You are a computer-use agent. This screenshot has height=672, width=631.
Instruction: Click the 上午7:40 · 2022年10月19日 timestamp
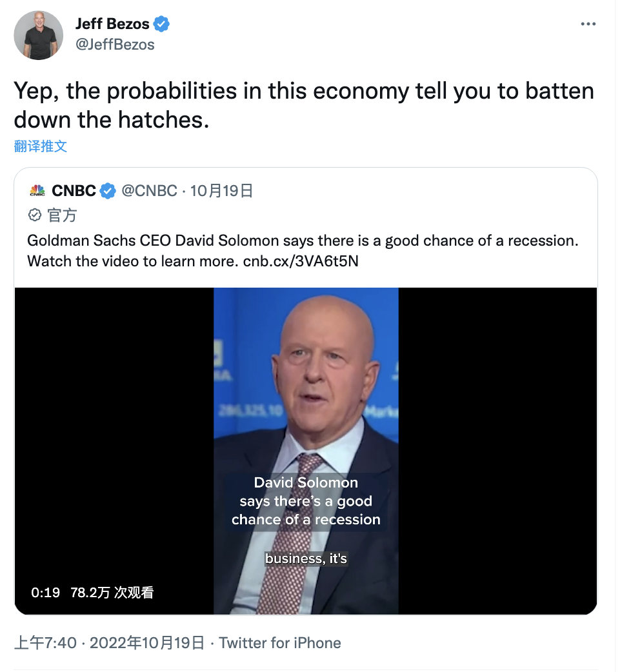coord(109,643)
